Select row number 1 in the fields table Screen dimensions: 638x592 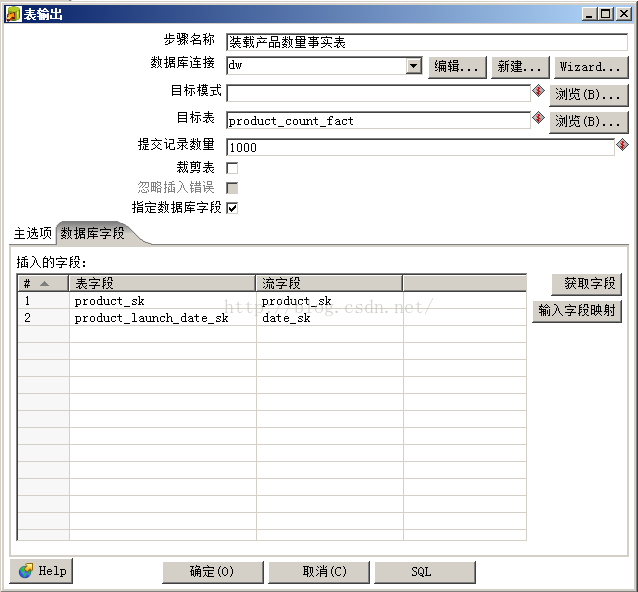pos(44,301)
